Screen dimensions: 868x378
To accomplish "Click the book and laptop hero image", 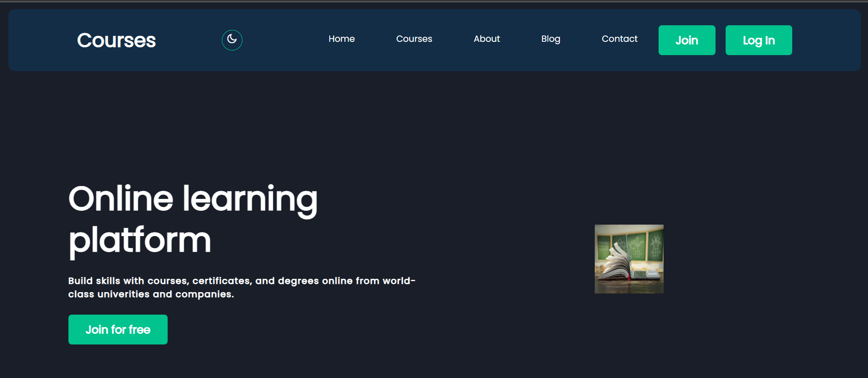I will click(629, 259).
